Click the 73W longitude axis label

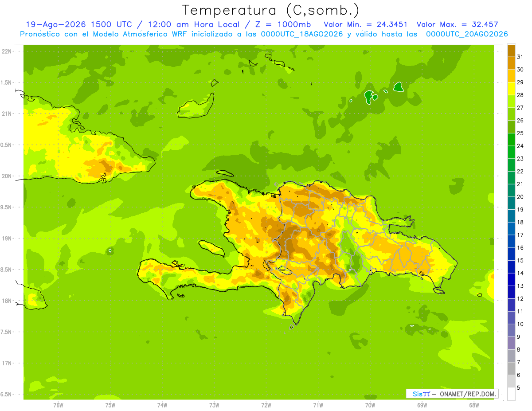pos(214,405)
